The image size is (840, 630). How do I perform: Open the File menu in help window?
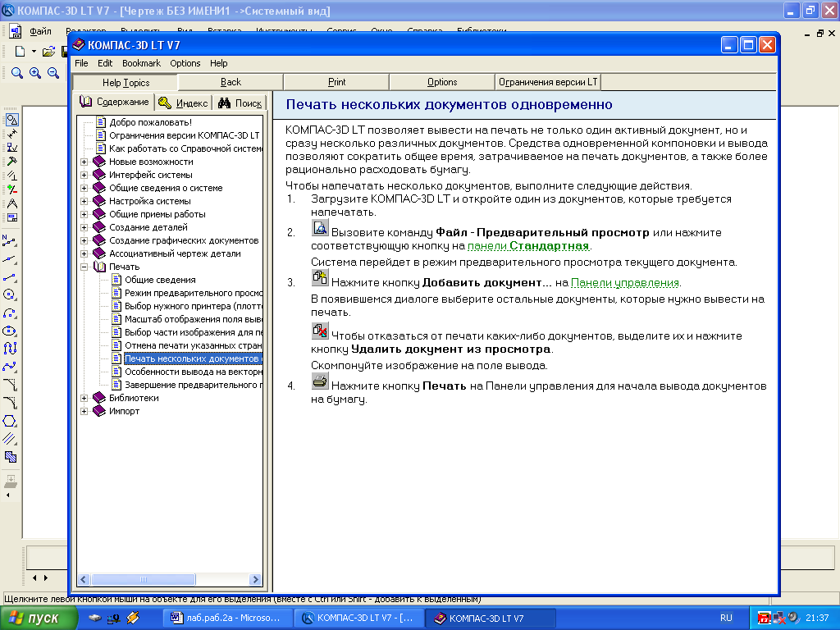(x=81, y=63)
